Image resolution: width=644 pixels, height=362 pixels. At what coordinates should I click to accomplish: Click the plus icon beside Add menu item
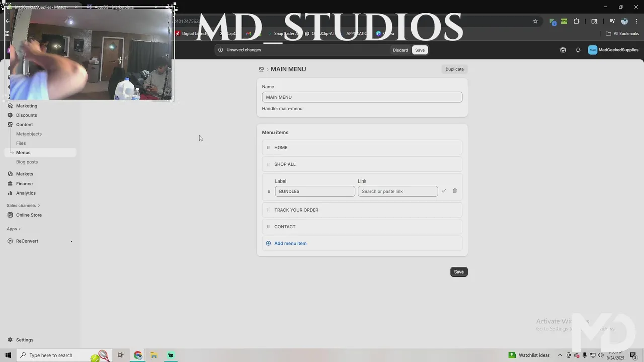(268, 243)
